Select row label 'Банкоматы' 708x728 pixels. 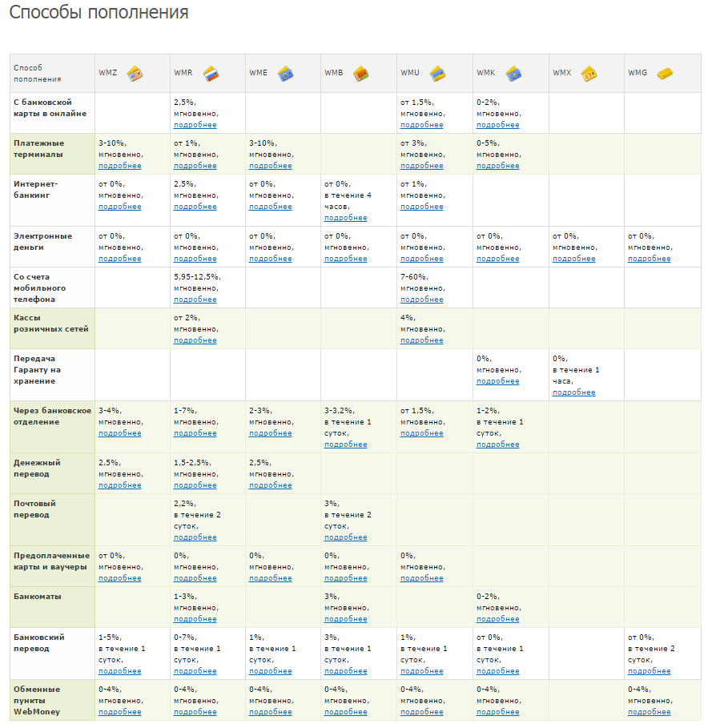(x=38, y=596)
